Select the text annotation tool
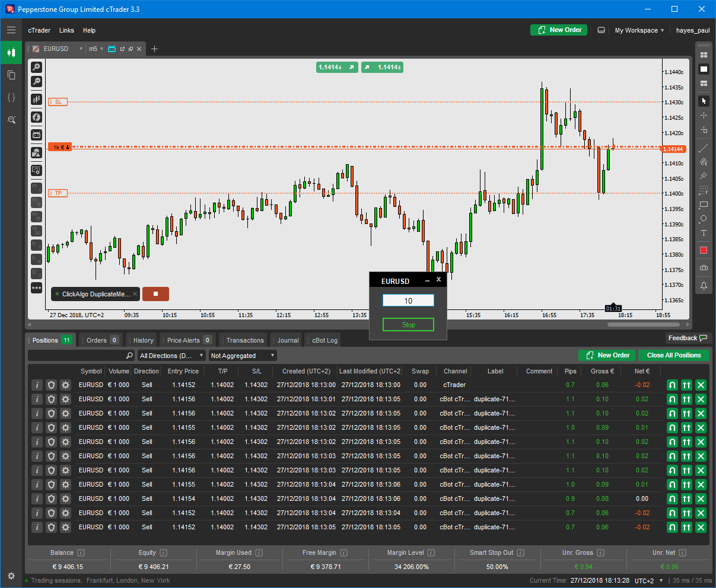Viewport: 716px width, 588px height. [x=704, y=233]
